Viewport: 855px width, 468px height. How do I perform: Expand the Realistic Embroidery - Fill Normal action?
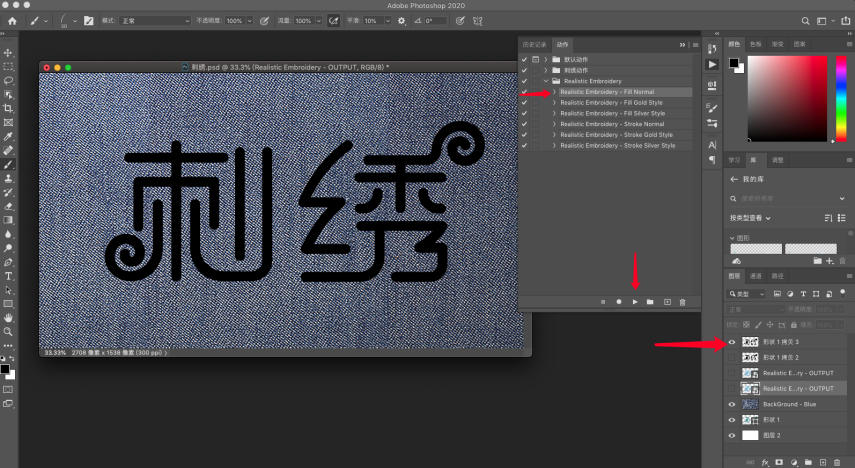tap(555, 92)
